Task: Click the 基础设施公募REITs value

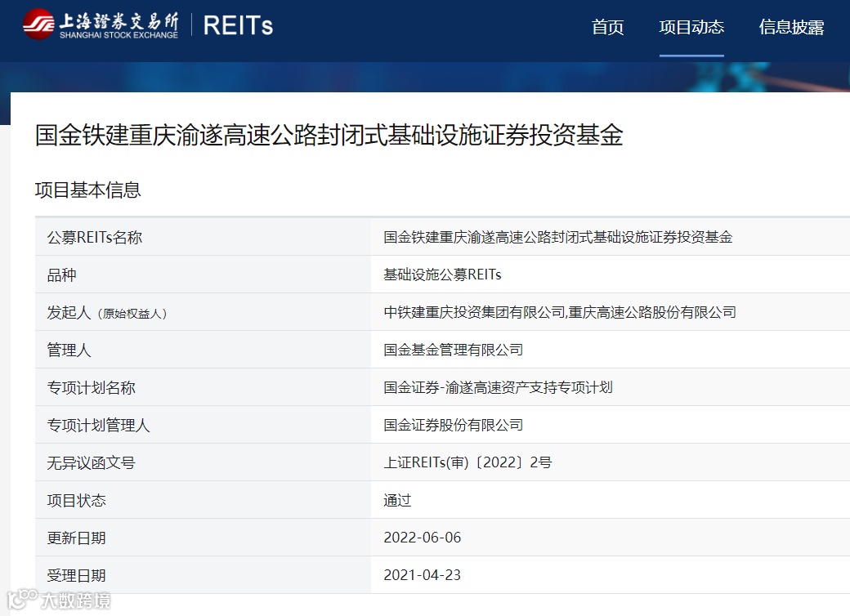Action: [442, 275]
